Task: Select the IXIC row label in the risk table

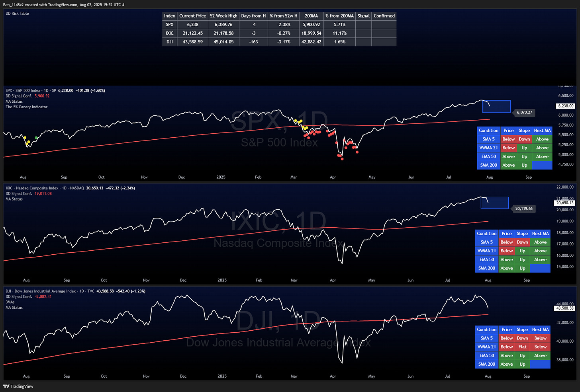Action: click(x=170, y=33)
